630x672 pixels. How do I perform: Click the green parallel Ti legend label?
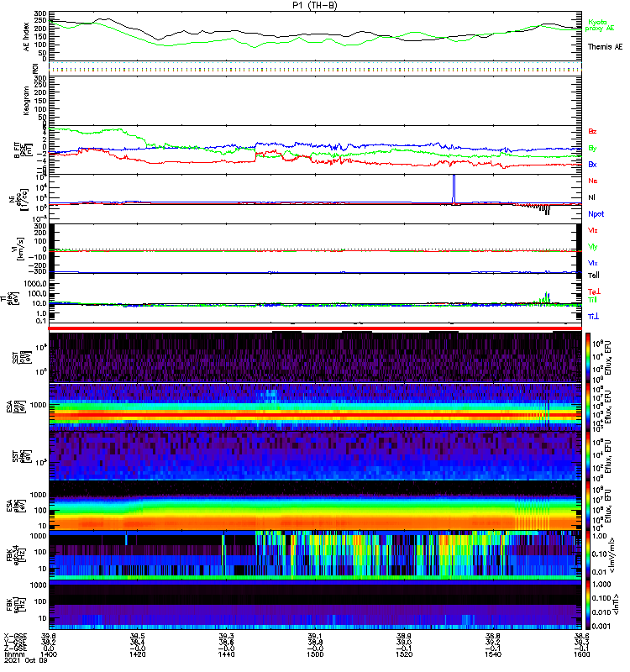(x=592, y=300)
